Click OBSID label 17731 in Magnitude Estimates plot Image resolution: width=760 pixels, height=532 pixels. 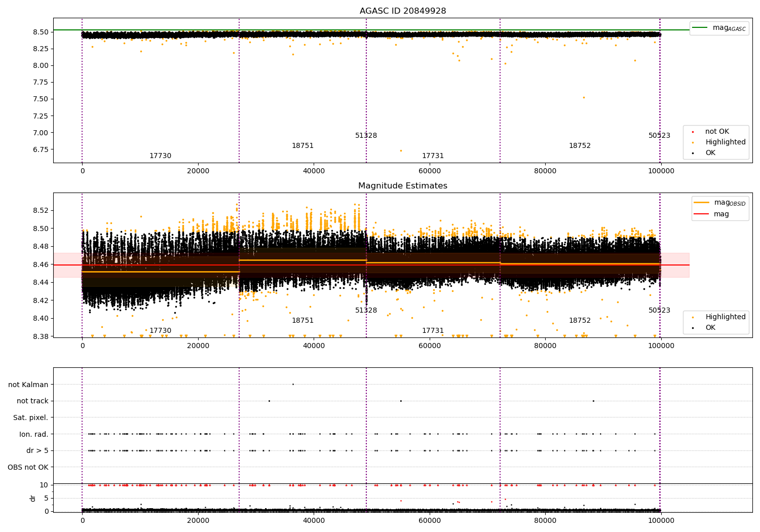pos(433,331)
